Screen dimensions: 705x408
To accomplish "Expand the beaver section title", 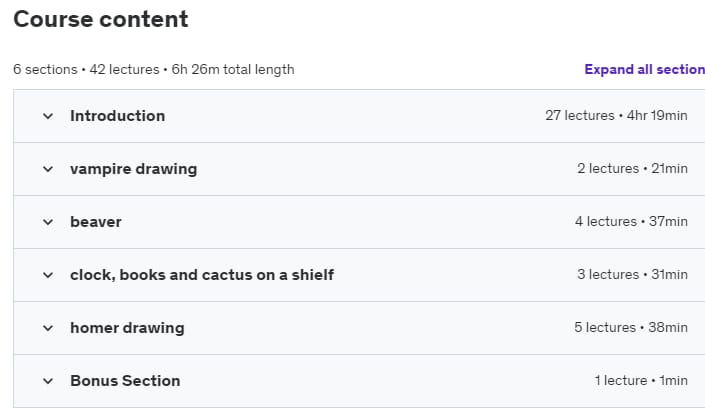I will click(96, 222).
